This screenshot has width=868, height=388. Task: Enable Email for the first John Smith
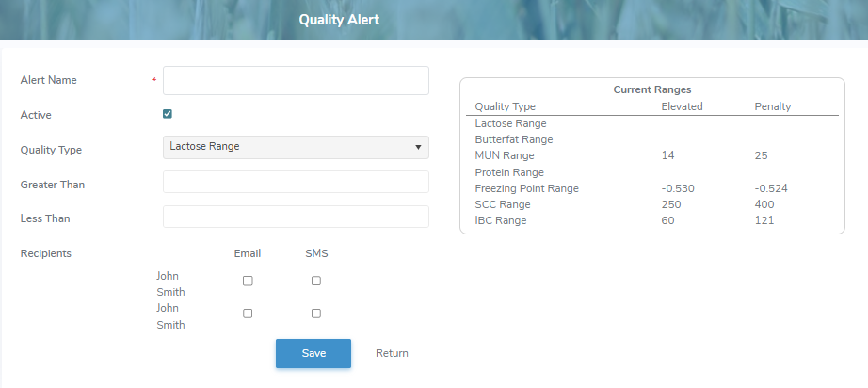click(248, 281)
